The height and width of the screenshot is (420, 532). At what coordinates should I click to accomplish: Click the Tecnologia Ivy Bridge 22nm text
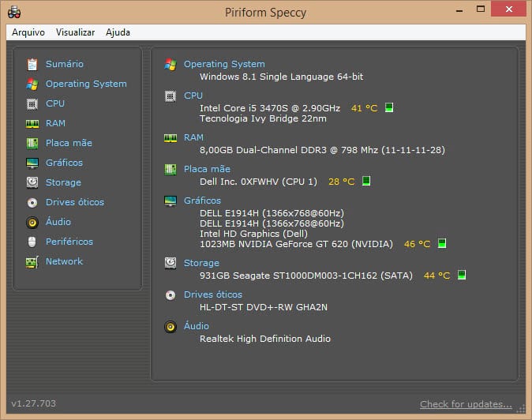pyautogui.click(x=263, y=118)
